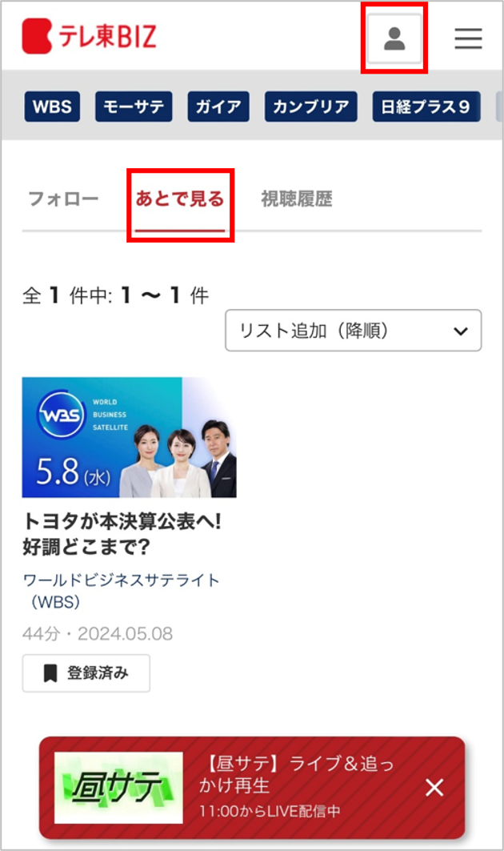Screen dimensions: 504x851
Task: Click the dropdown chevron arrow in sort box
Action: (461, 331)
